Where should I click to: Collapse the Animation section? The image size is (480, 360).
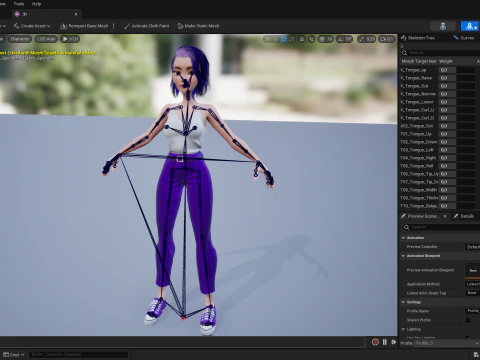coord(403,238)
